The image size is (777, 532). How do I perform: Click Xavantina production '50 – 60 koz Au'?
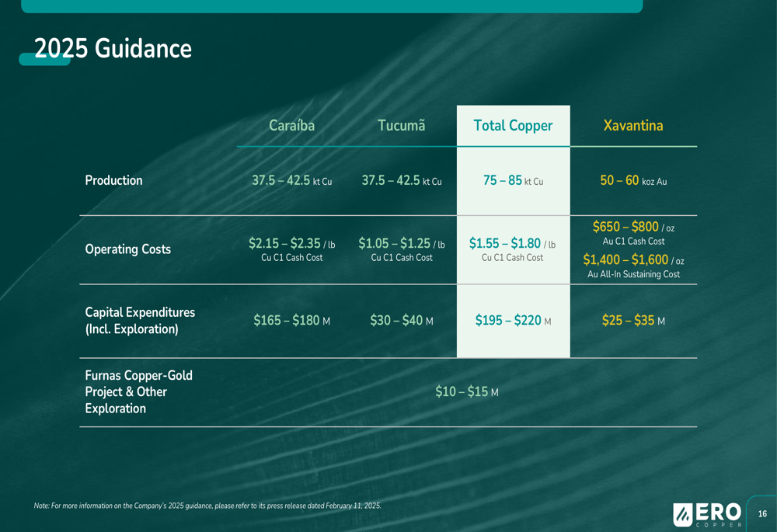[633, 181]
